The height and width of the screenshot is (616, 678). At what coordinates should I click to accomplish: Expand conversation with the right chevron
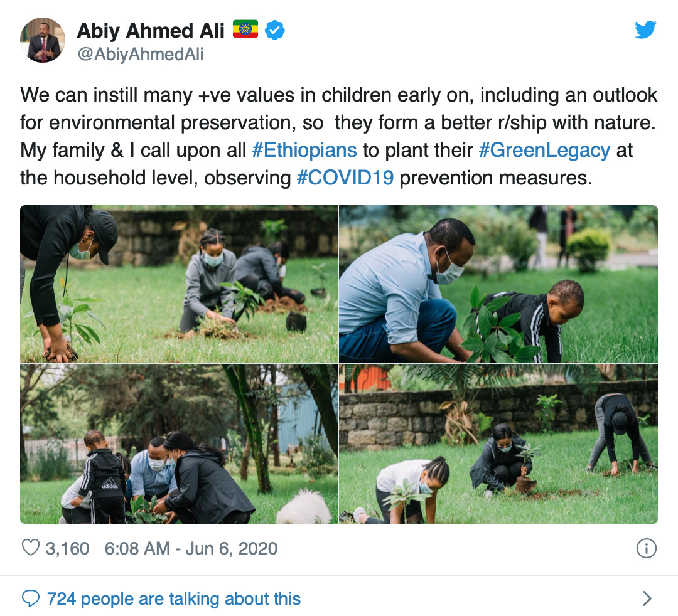click(x=647, y=598)
